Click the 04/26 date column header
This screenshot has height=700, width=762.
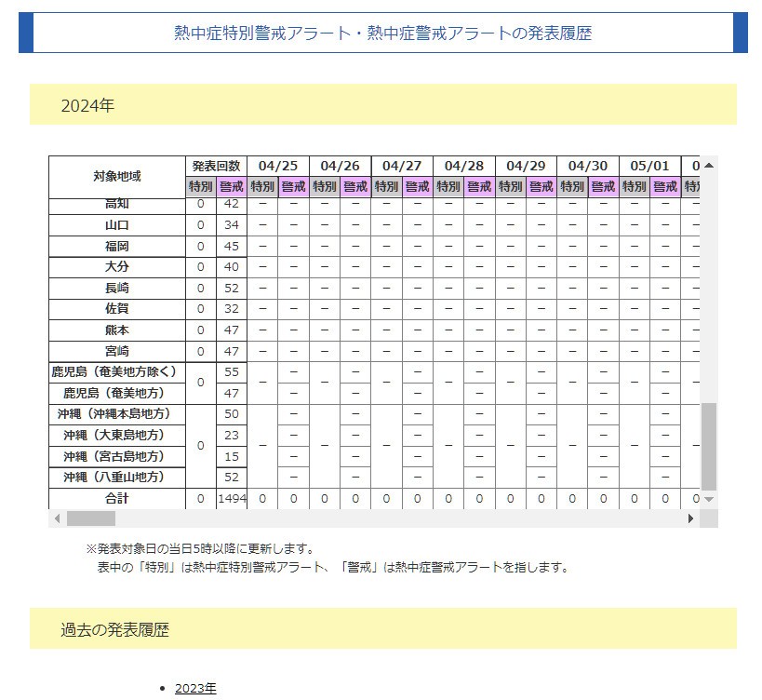tap(341, 167)
